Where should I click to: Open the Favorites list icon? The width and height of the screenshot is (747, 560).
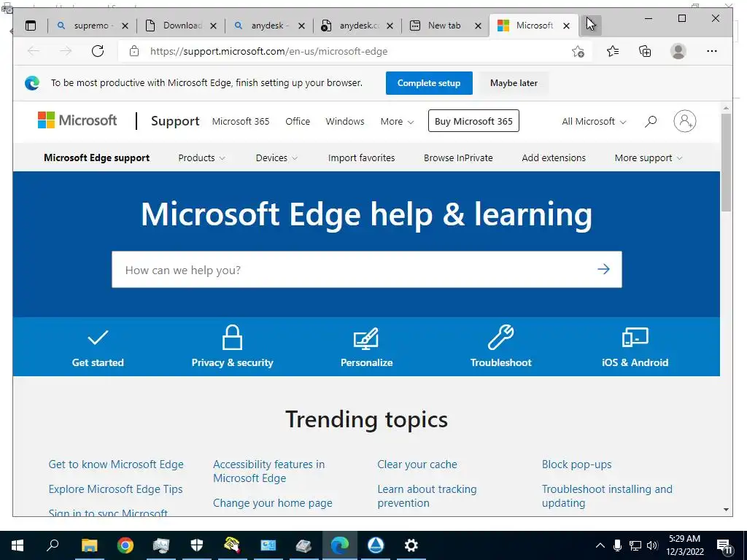[613, 51]
